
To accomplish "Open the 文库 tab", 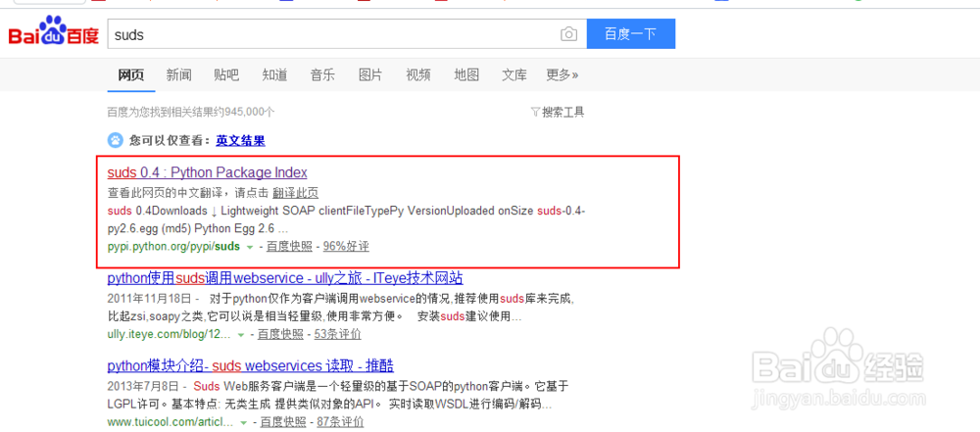I will [514, 75].
